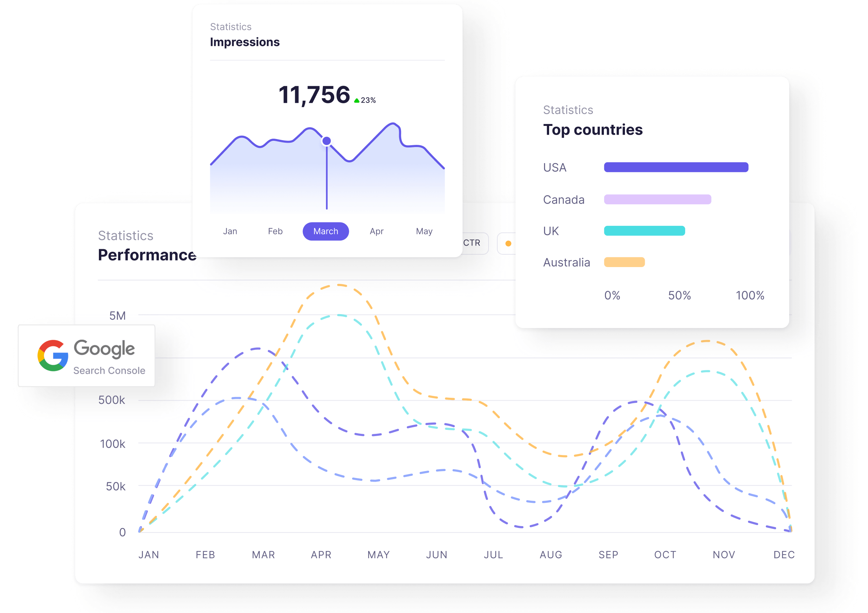Viewport: 868px width, 613px height.
Task: Click the USA country label
Action: 555,167
